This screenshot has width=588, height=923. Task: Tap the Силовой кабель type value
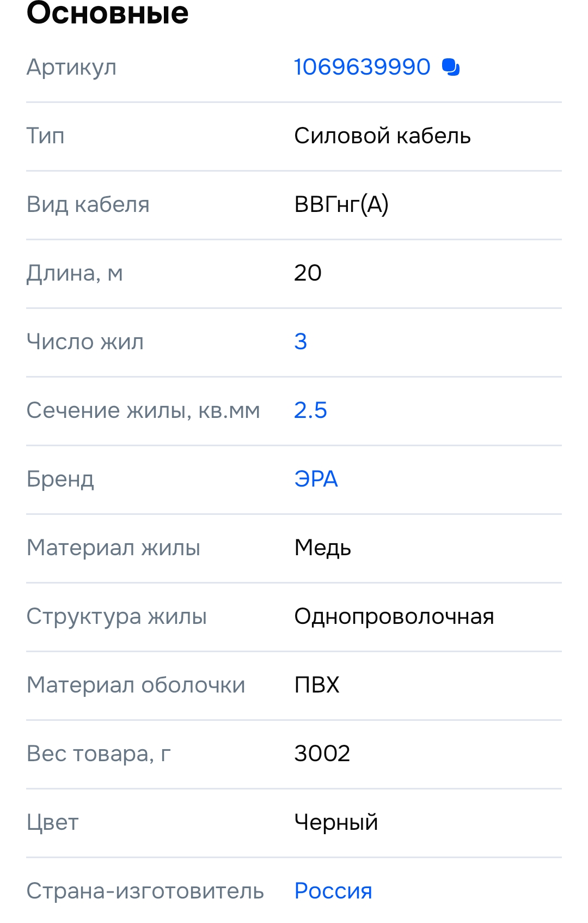coord(382,136)
